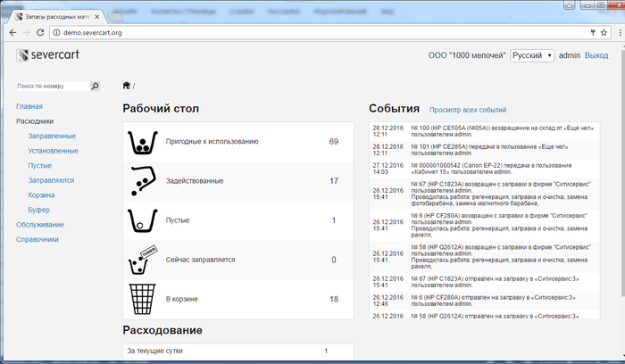Open 'Пустые' sidebar link
Screen dimensions: 625x364
coord(39,165)
